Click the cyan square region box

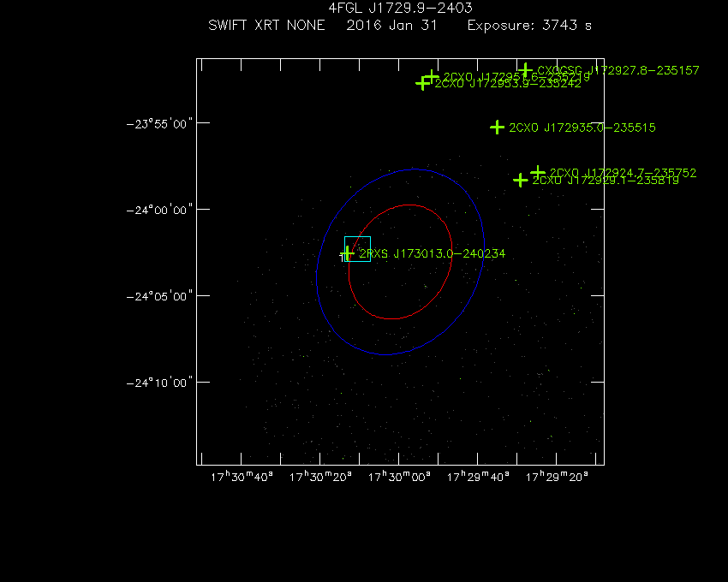pyautogui.click(x=357, y=249)
